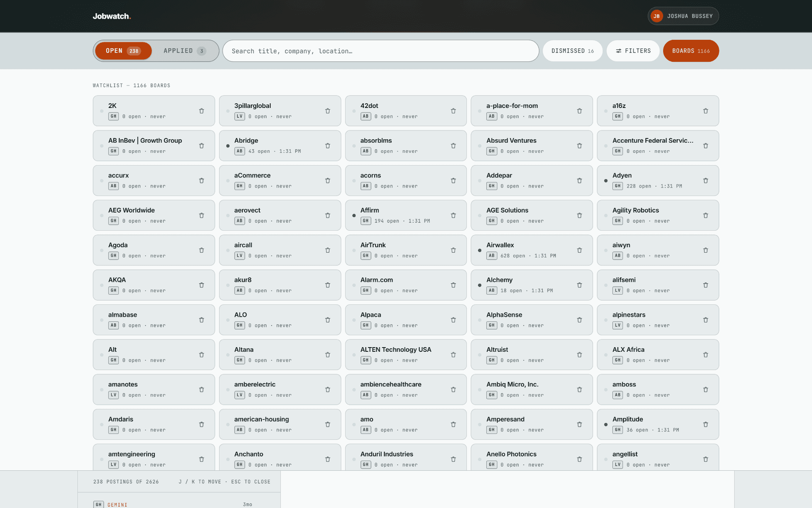Remove the acorns board
812x508 pixels.
(453, 181)
